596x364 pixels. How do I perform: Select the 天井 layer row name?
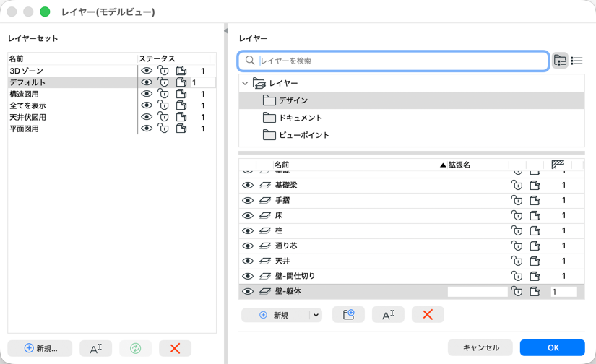[x=282, y=261]
